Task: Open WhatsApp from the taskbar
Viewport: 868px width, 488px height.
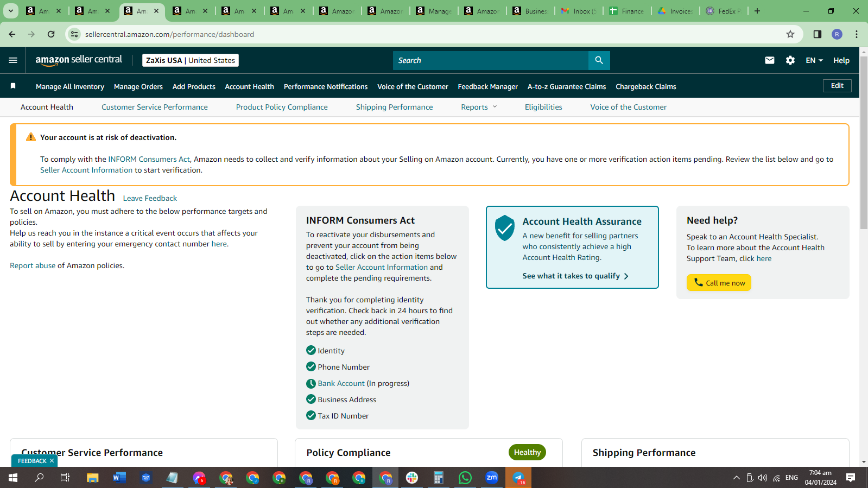Action: tap(465, 478)
